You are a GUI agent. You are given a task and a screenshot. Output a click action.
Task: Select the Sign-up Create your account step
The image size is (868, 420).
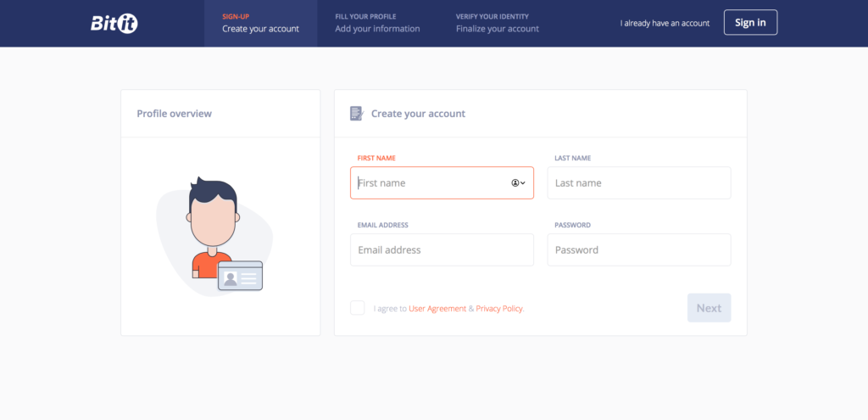(261, 23)
